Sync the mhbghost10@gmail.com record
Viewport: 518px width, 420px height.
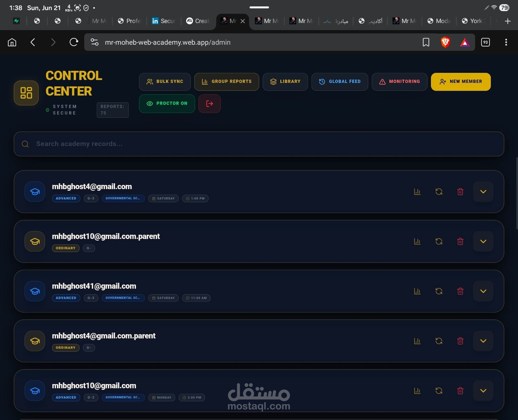[x=439, y=391]
